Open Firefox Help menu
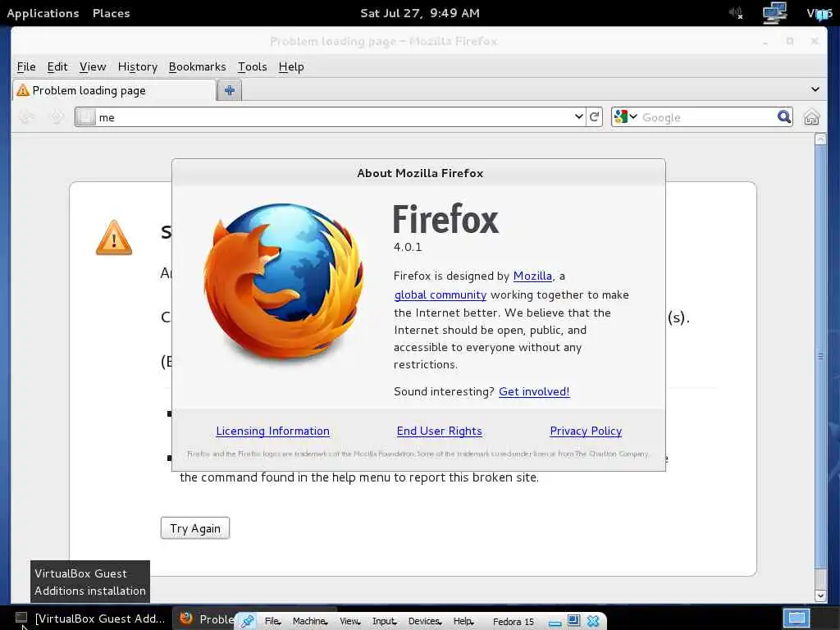This screenshot has height=630, width=840. click(291, 66)
